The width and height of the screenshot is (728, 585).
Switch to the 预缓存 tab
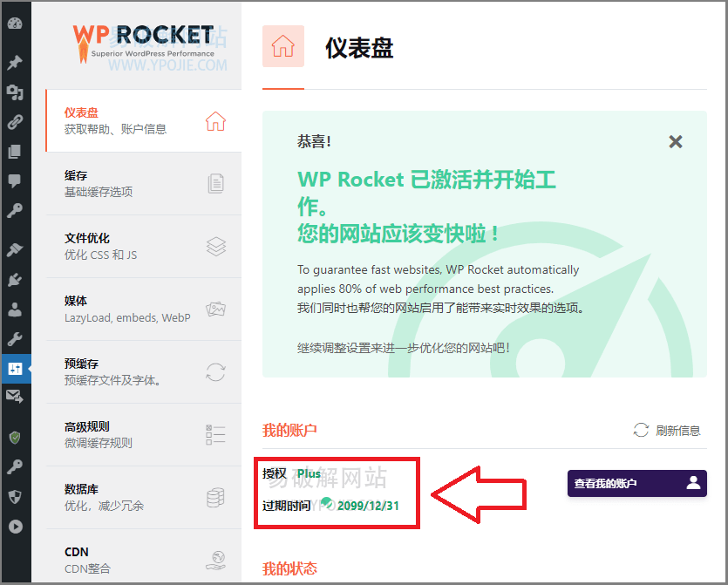(144, 372)
